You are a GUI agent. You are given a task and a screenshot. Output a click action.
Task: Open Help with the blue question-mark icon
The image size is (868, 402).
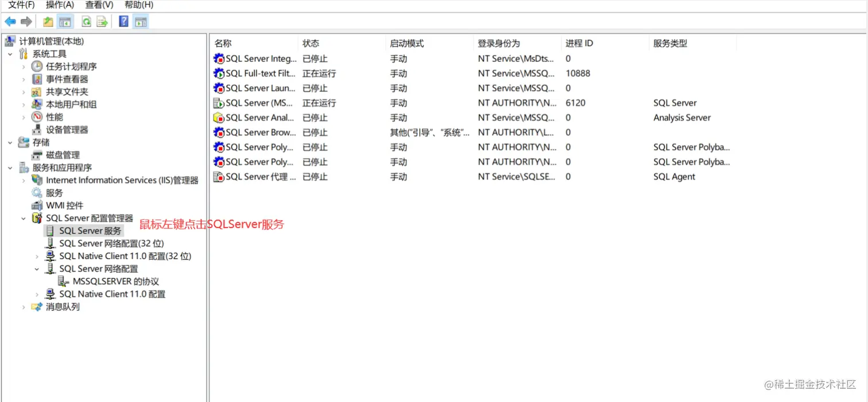pos(123,22)
